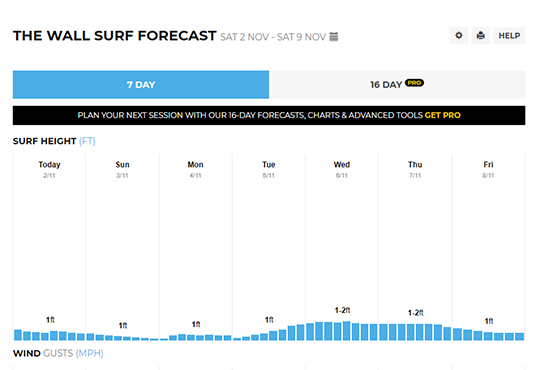The width and height of the screenshot is (533, 370).
Task: Switch to the 16 DAY tab
Action: coord(397,85)
